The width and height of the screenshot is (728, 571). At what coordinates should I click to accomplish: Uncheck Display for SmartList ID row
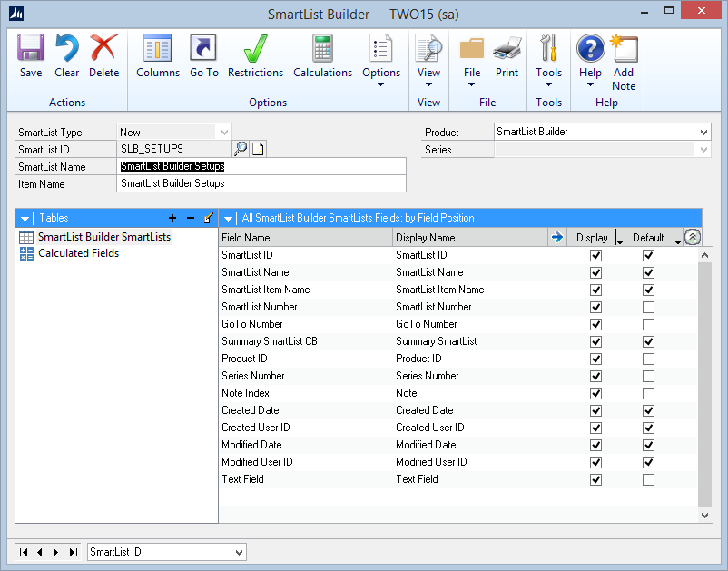pyautogui.click(x=595, y=255)
